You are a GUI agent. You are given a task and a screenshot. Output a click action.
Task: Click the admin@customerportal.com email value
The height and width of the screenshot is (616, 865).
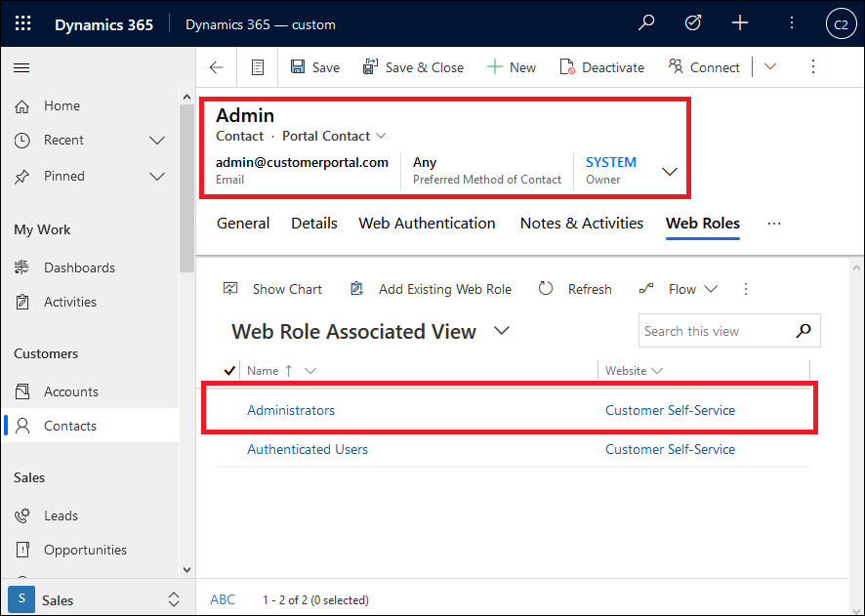302,162
